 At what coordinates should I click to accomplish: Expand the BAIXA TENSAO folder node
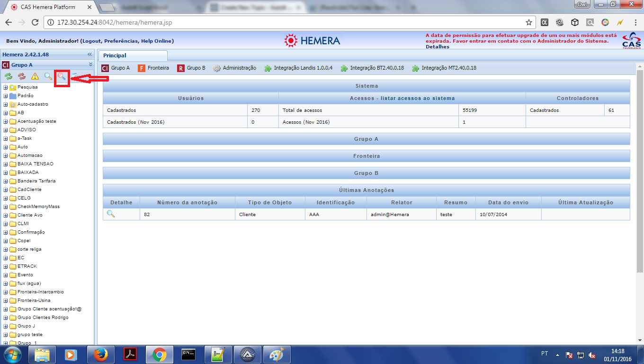click(x=5, y=164)
